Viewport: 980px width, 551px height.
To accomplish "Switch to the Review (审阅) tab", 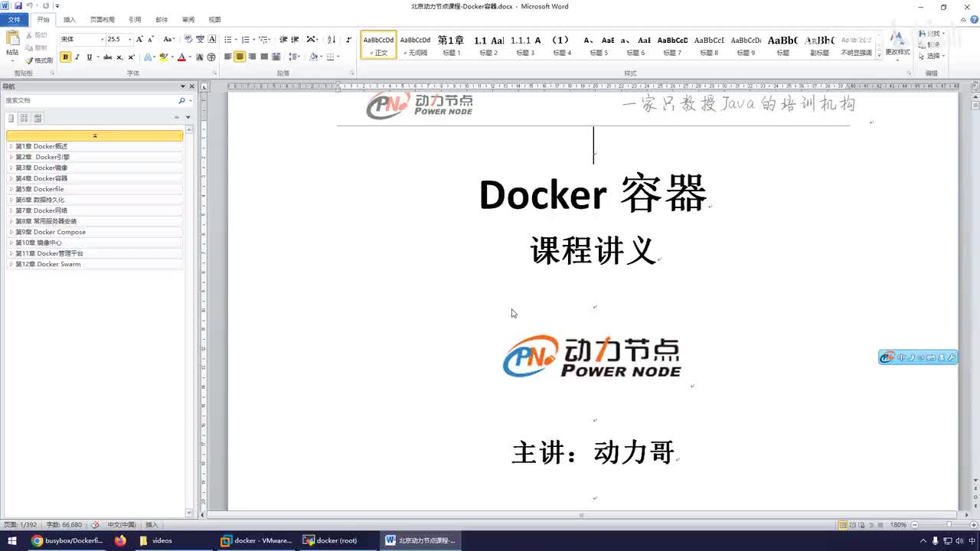I will (188, 19).
